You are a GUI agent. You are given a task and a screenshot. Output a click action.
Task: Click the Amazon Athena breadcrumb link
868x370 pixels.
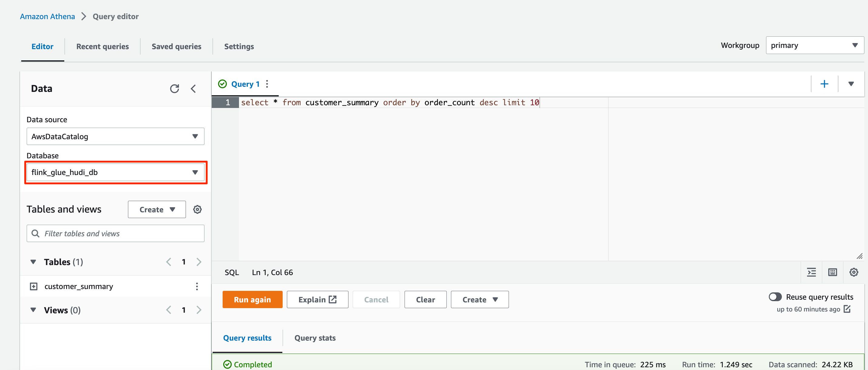pos(48,16)
